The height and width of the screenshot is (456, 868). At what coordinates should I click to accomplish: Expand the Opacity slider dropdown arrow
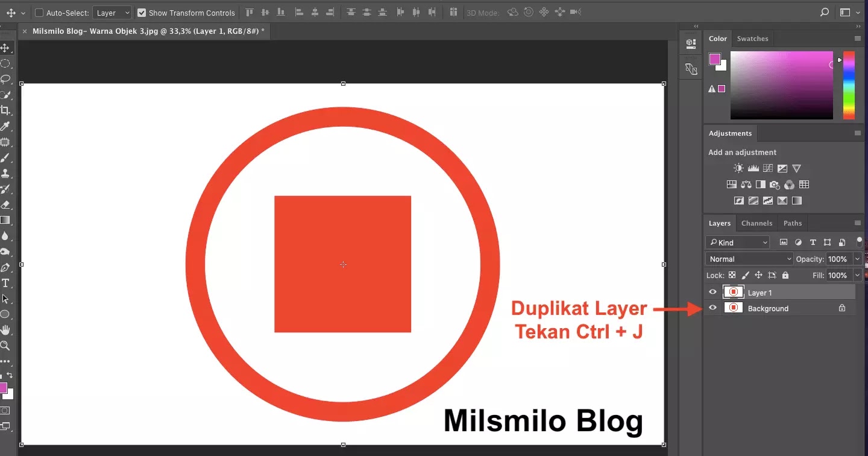857,259
